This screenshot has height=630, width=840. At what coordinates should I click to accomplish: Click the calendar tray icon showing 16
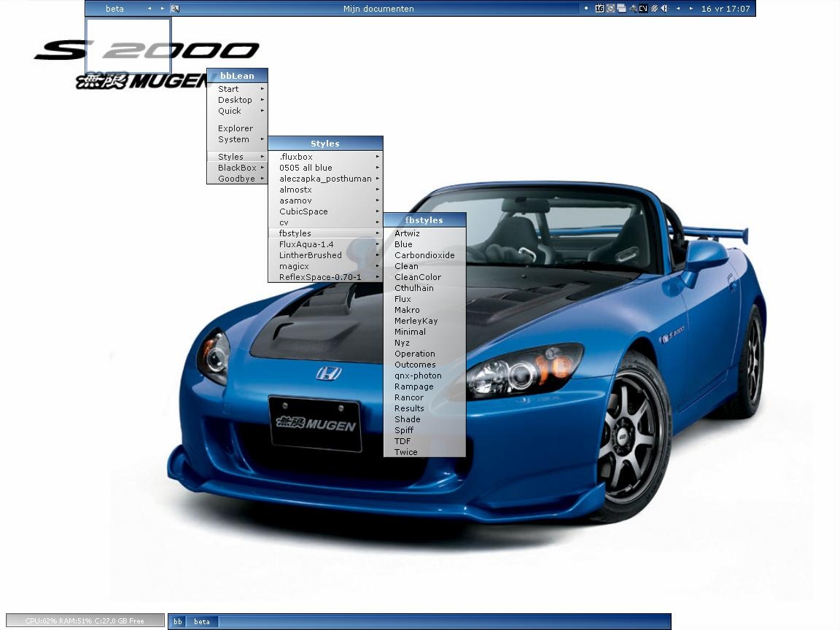599,9
